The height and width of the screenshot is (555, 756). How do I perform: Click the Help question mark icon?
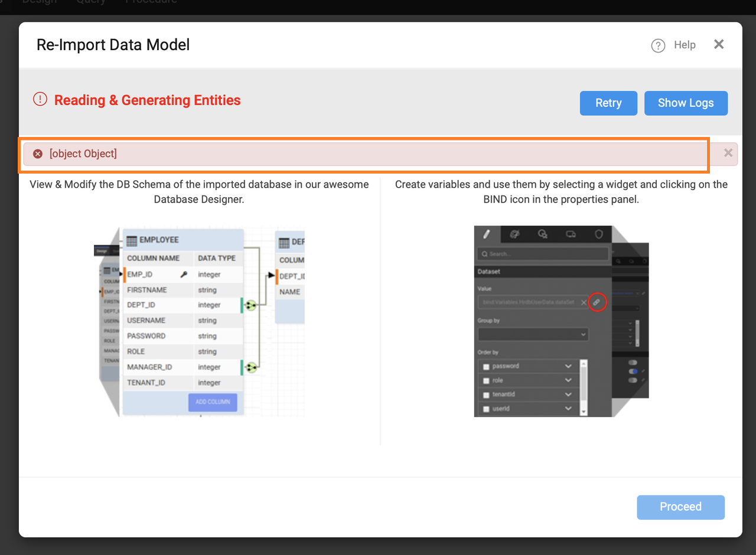coord(658,45)
